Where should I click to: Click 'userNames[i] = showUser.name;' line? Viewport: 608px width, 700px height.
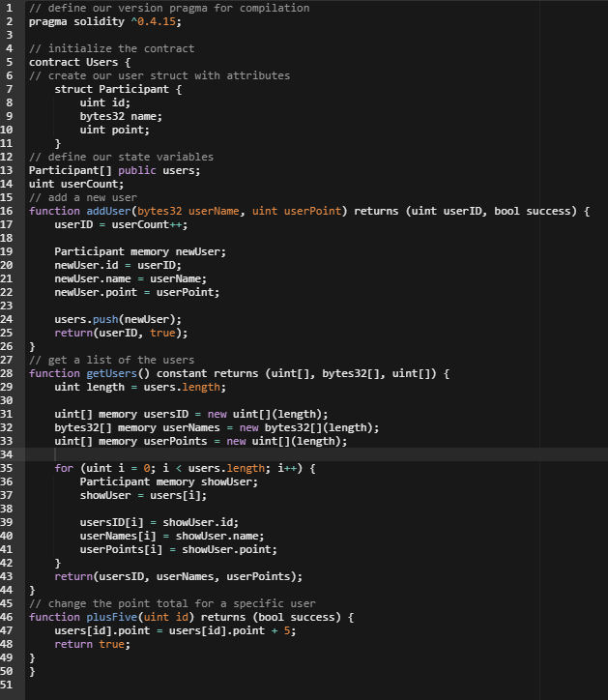[172, 536]
